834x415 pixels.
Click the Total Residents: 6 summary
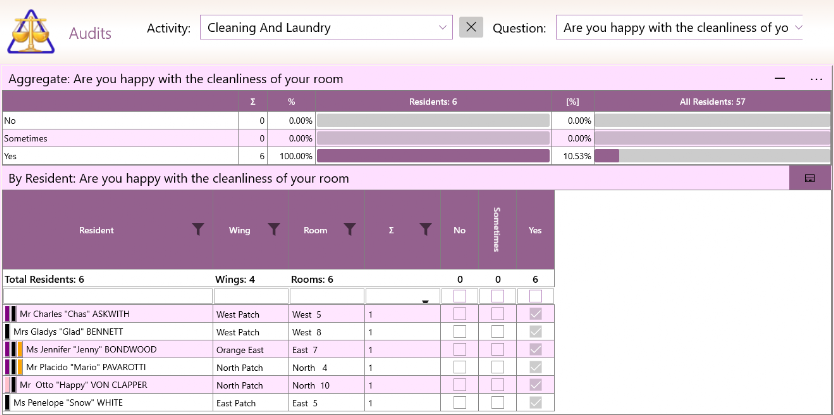click(45, 279)
